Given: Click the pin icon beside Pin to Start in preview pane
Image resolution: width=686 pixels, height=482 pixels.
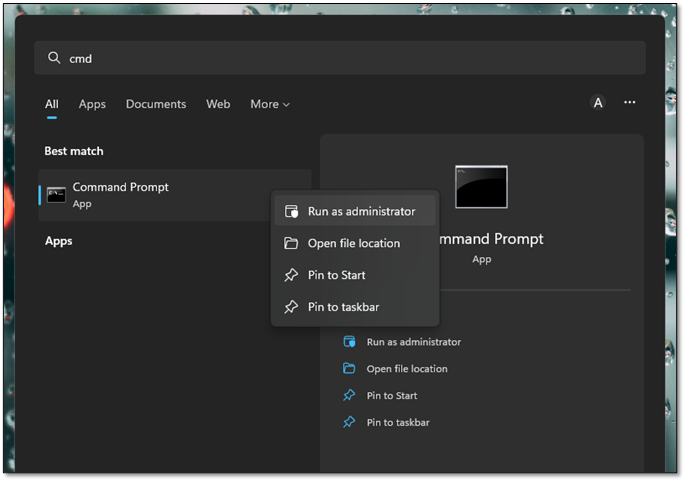Looking at the screenshot, I should tap(349, 396).
